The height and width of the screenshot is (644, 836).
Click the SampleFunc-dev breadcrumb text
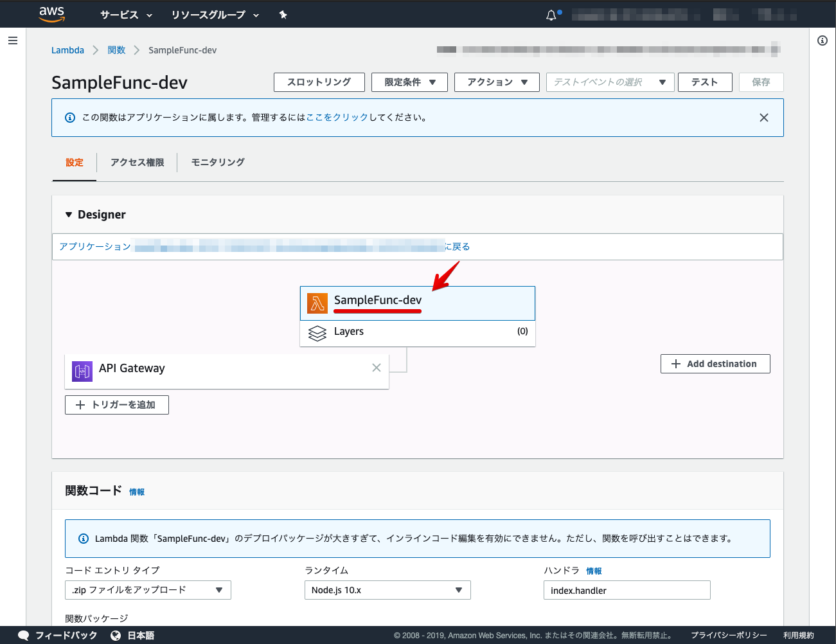(x=182, y=50)
